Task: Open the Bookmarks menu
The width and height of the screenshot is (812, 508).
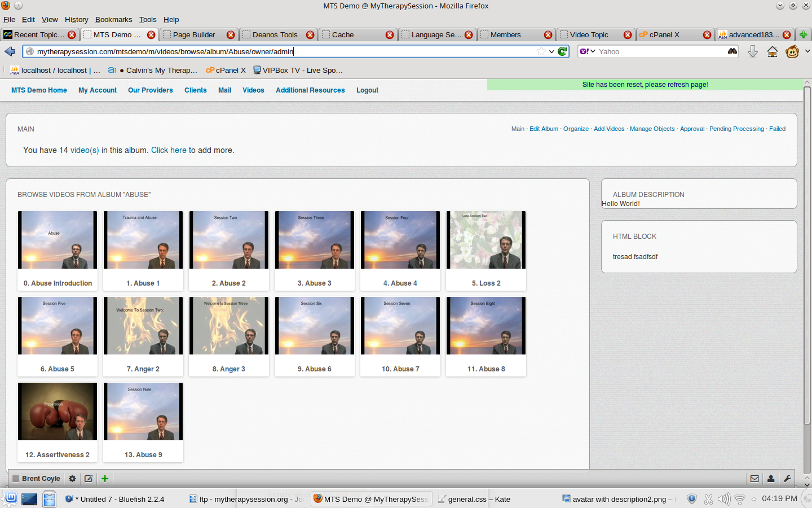Action: tap(113, 19)
